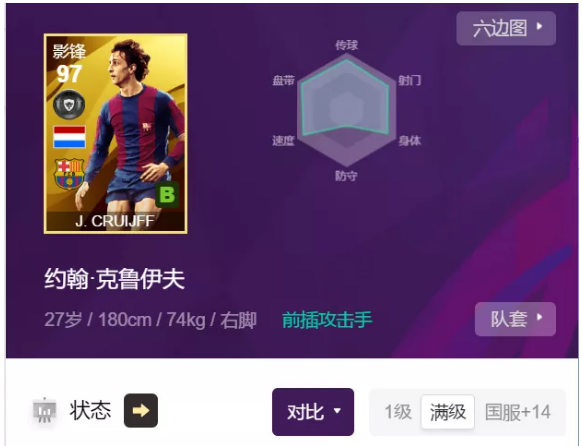Click the grey icon beside 状态
This screenshot has width=582, height=446.
click(44, 410)
